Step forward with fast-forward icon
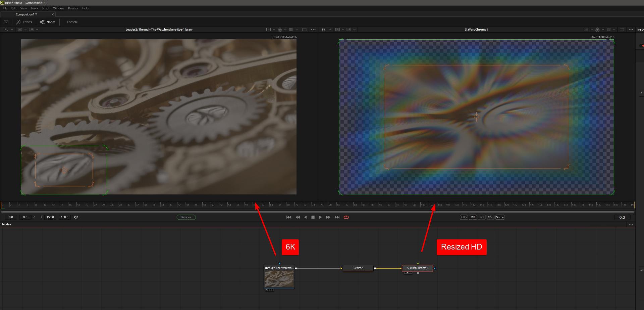Image resolution: width=644 pixels, height=310 pixels. pos(328,217)
